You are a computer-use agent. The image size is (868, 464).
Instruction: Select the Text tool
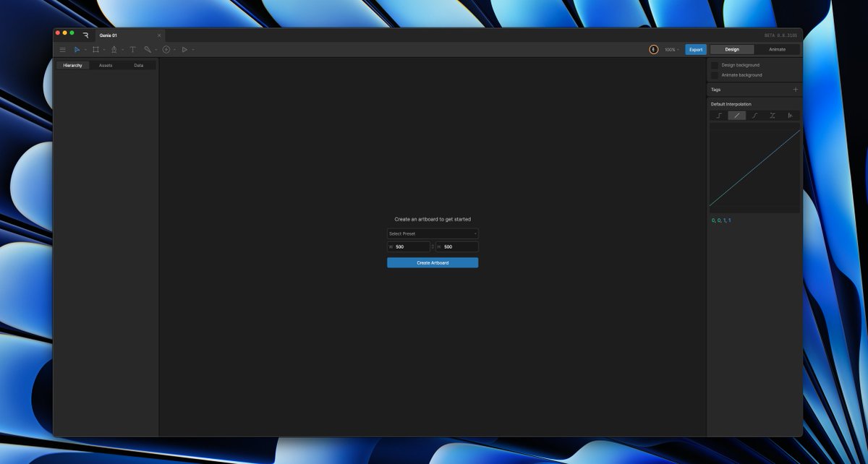132,50
